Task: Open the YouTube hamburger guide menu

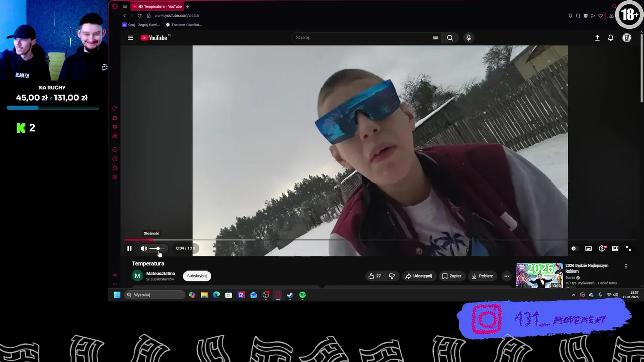Action: [x=130, y=38]
